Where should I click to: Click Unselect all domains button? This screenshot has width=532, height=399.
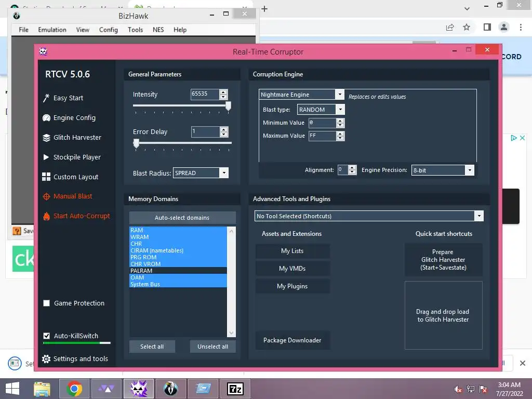pyautogui.click(x=212, y=347)
